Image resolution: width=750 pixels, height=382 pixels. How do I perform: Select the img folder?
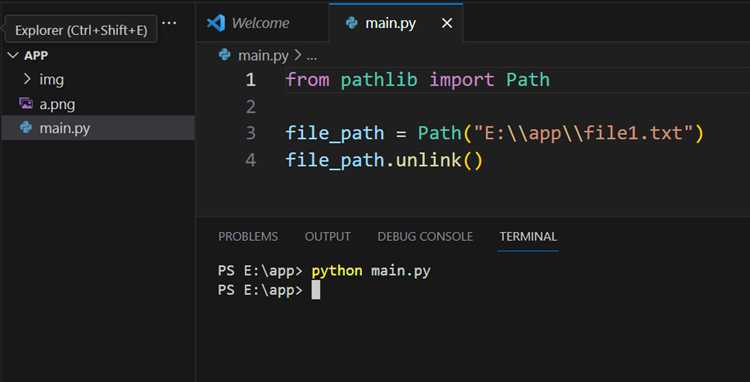point(98,79)
